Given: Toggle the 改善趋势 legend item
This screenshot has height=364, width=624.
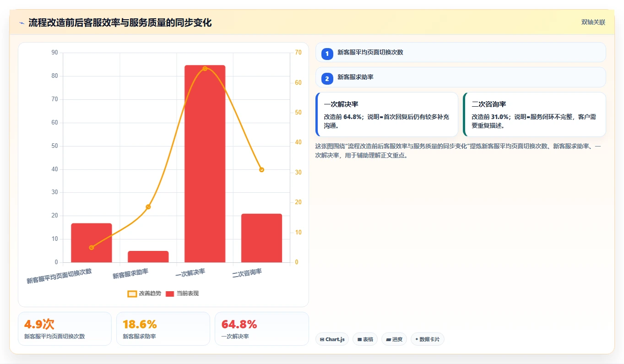Looking at the screenshot, I should click(144, 293).
